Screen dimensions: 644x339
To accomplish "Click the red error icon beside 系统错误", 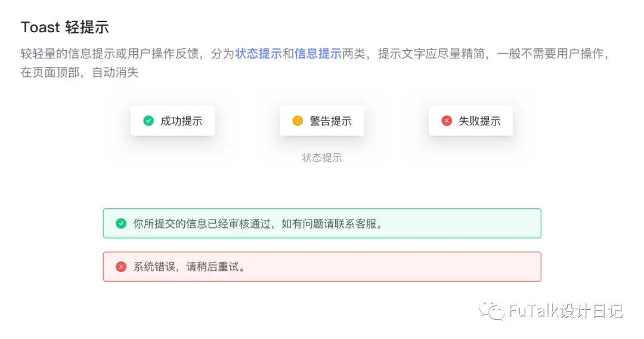I will tap(120, 267).
